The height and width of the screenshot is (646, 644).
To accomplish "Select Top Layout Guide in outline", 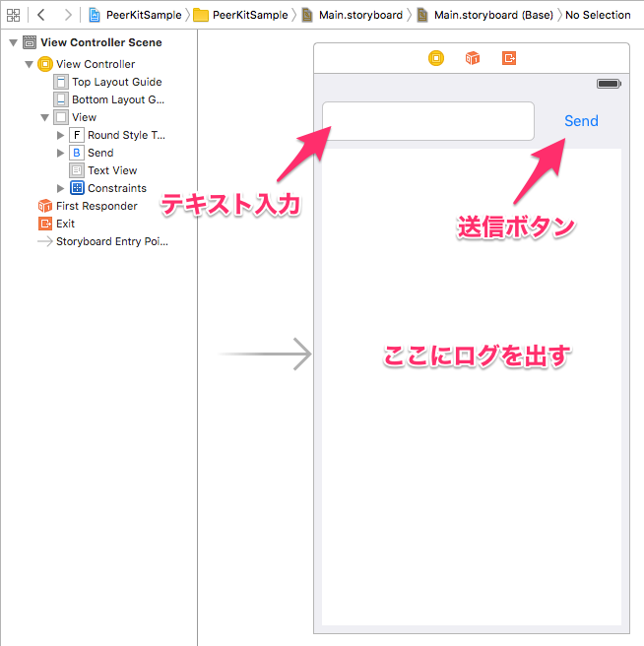I will point(116,82).
